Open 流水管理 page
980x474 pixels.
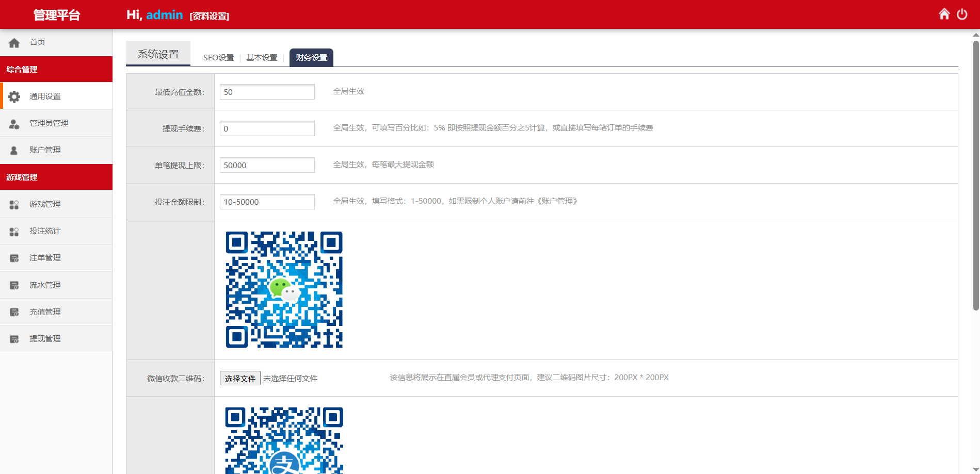click(x=56, y=285)
